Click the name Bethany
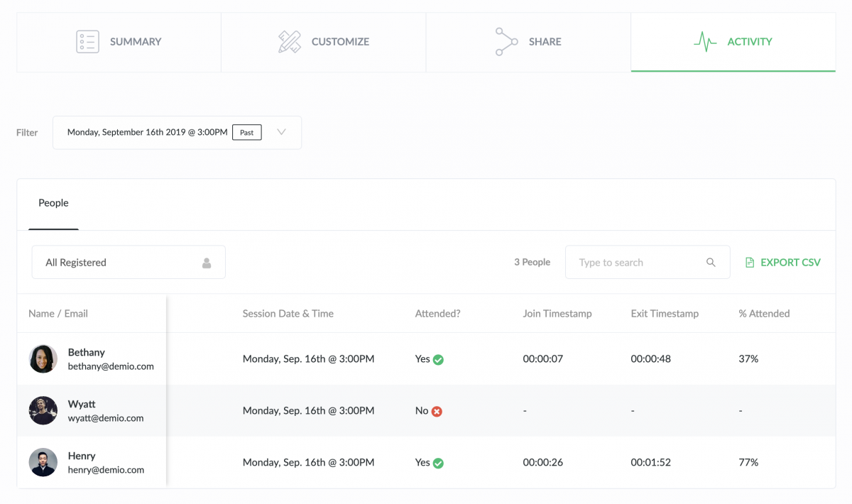 87,352
